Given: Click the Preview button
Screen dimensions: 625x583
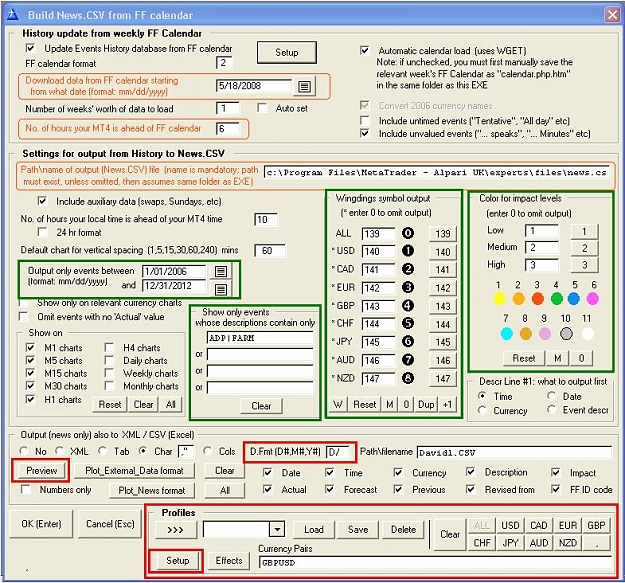Looking at the screenshot, I should pos(41,471).
